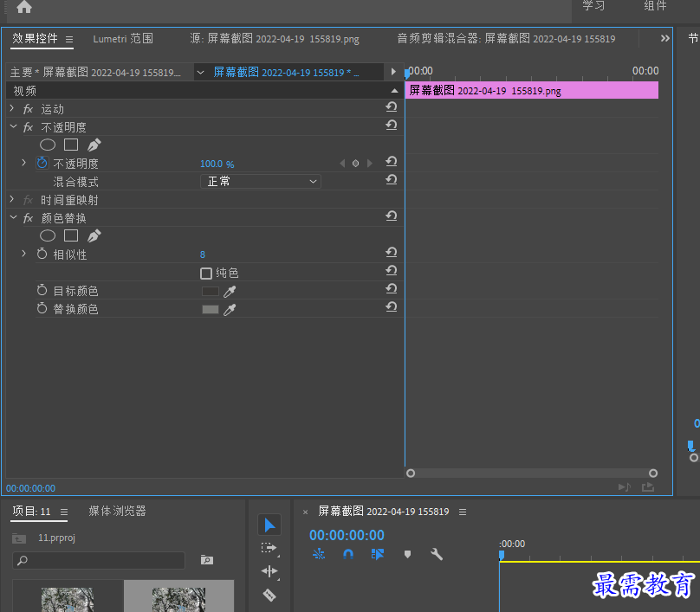The image size is (700, 612).
Task: Add or remove 不透明度 keyframe
Action: (355, 164)
